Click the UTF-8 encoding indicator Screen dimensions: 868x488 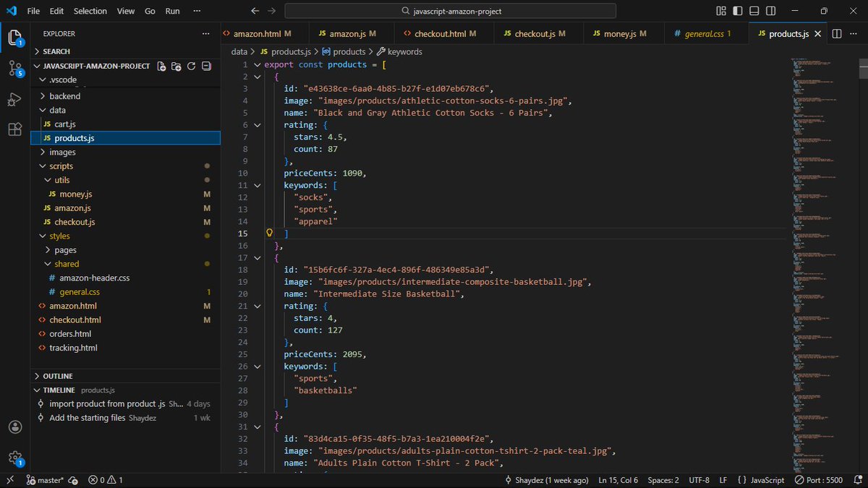[x=699, y=480]
